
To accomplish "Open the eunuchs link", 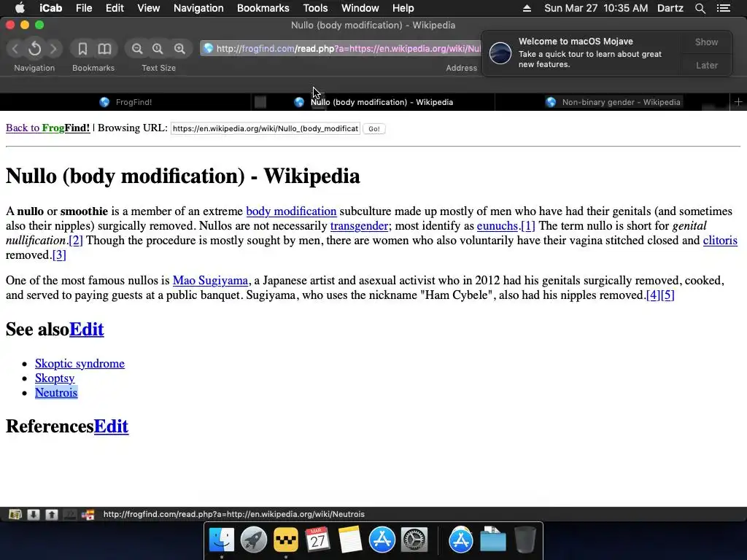I will coord(498,226).
